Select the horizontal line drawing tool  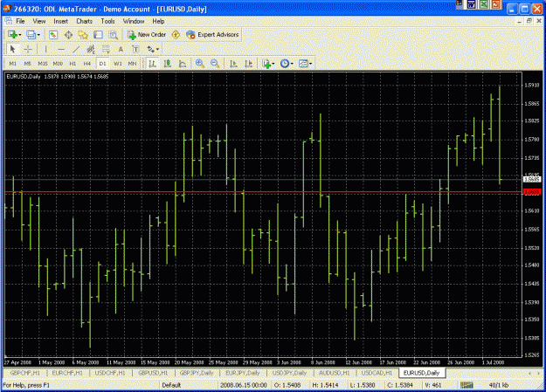pos(61,49)
